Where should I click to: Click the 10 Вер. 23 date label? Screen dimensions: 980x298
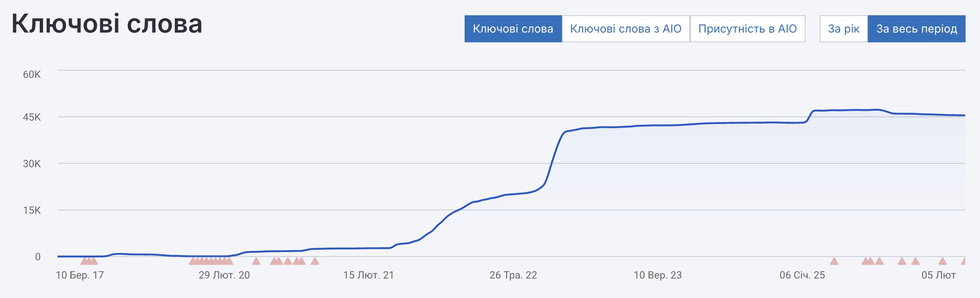[x=658, y=275]
